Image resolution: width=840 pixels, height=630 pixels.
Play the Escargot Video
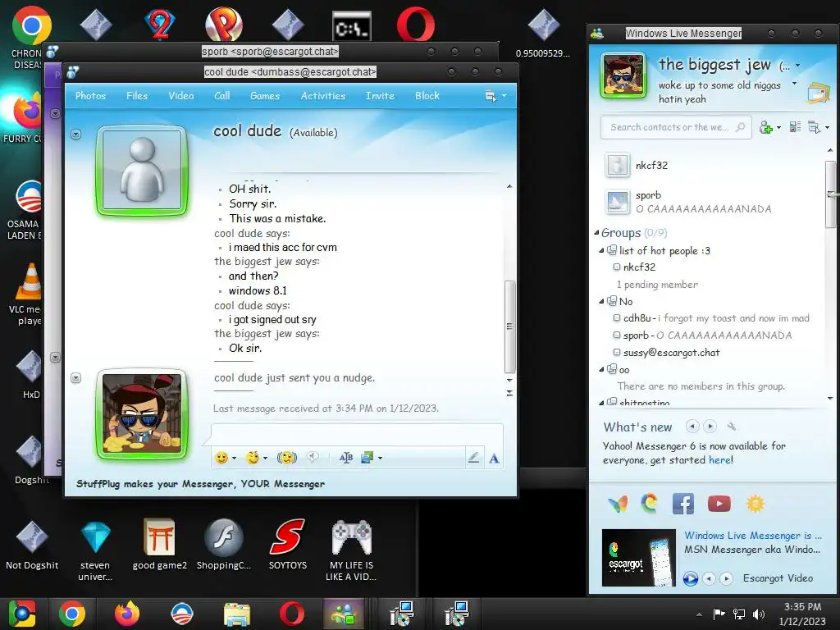690,578
